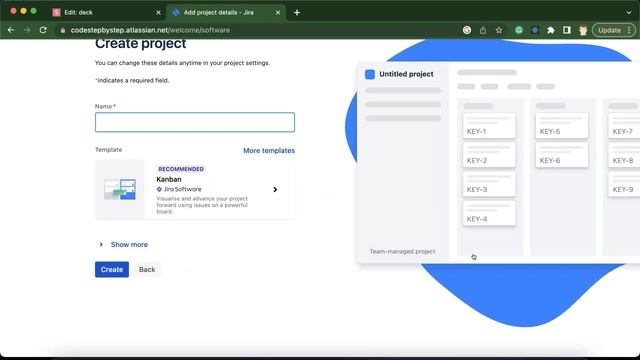Screen dimensions: 640x360
Task: Click the RECOMMENDED badge
Action: click(181, 169)
